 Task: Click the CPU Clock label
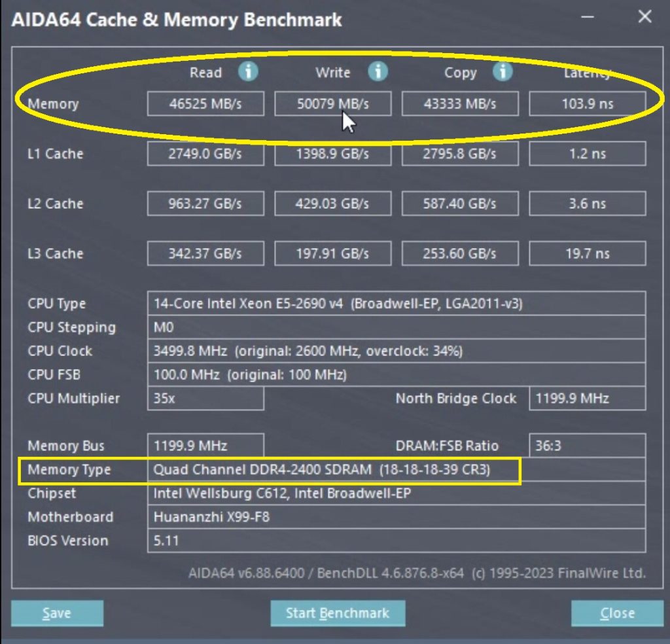pyautogui.click(x=60, y=351)
